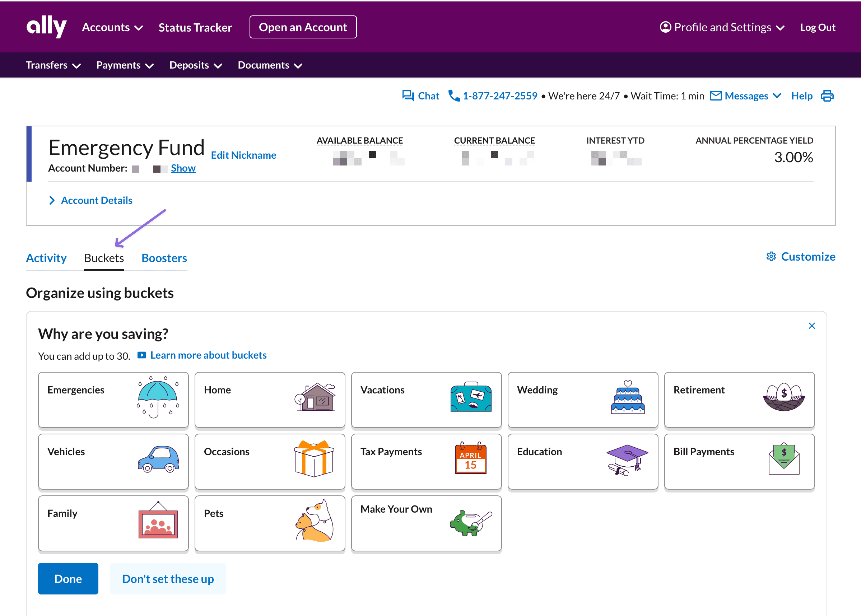
Task: Click the Vehicles blue car icon
Action: (159, 459)
